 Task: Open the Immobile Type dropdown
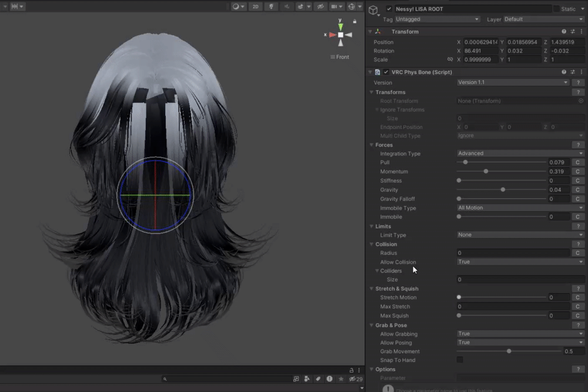click(x=520, y=208)
